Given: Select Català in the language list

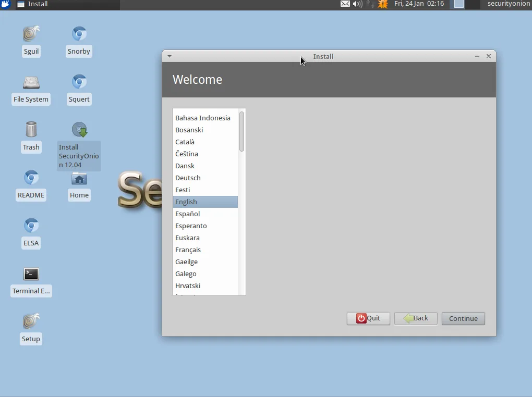Looking at the screenshot, I should [205, 142].
